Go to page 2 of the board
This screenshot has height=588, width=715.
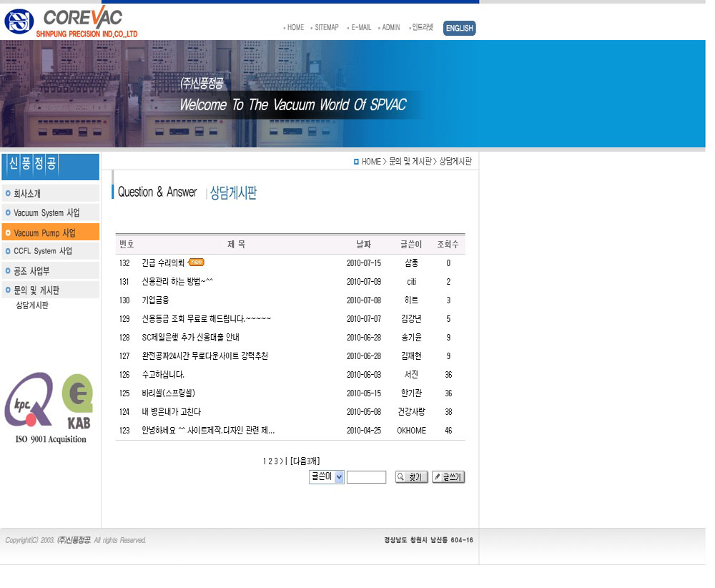coord(270,461)
